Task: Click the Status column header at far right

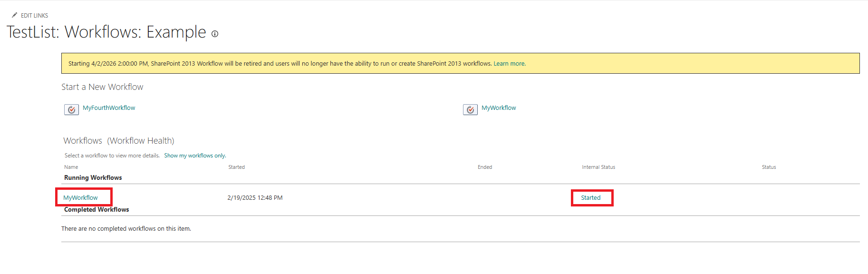Action: coord(769,167)
